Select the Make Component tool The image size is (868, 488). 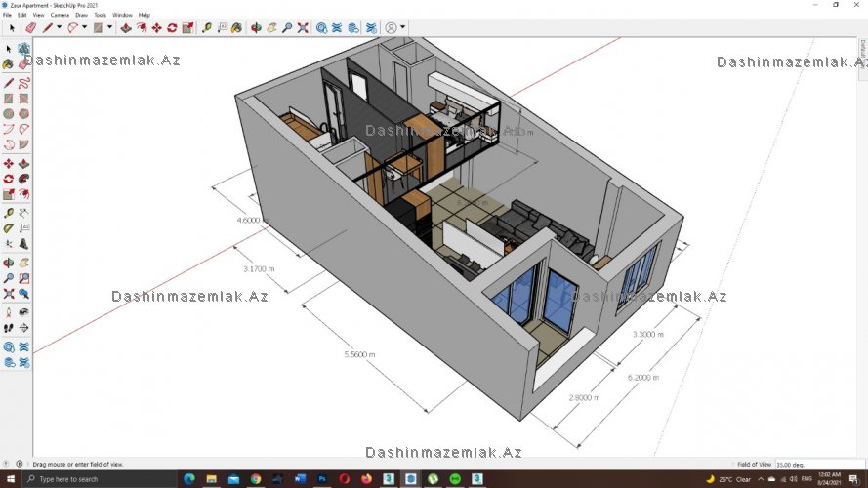coord(23,48)
